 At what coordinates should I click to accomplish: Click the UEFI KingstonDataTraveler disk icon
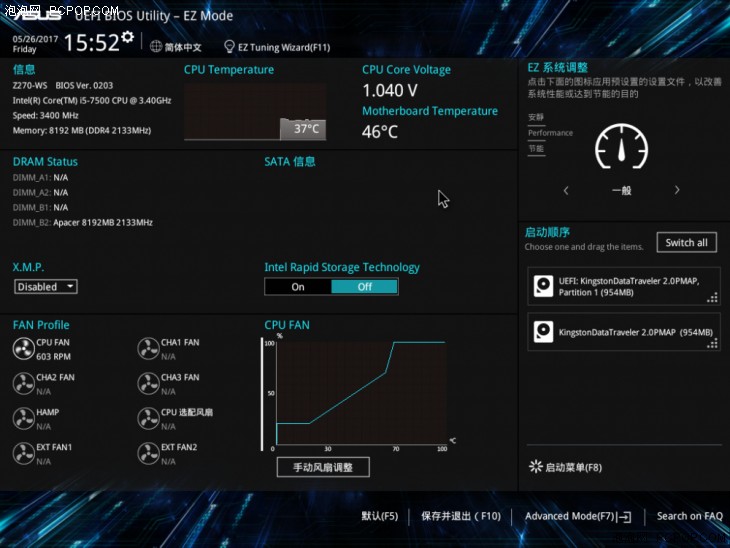point(543,286)
